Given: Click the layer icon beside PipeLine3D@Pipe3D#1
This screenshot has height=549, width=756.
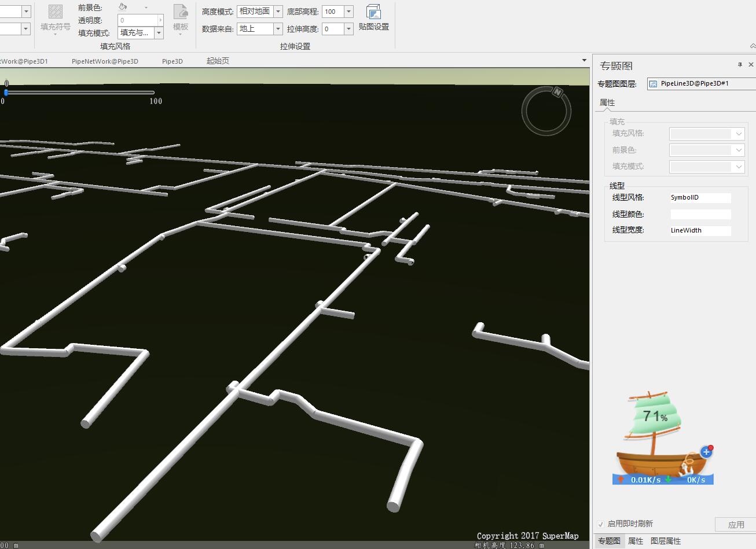Looking at the screenshot, I should point(654,84).
